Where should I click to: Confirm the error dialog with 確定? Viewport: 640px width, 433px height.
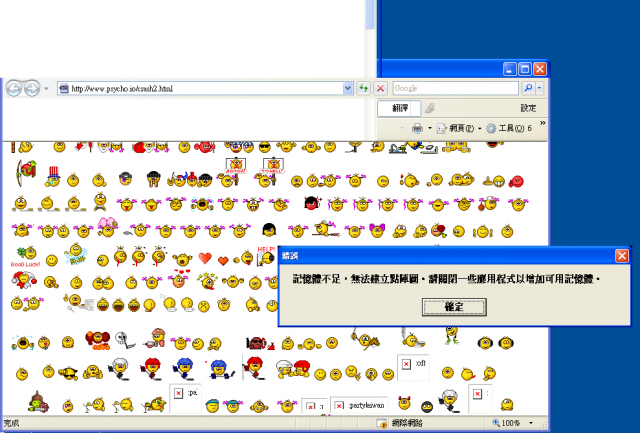tap(454, 307)
